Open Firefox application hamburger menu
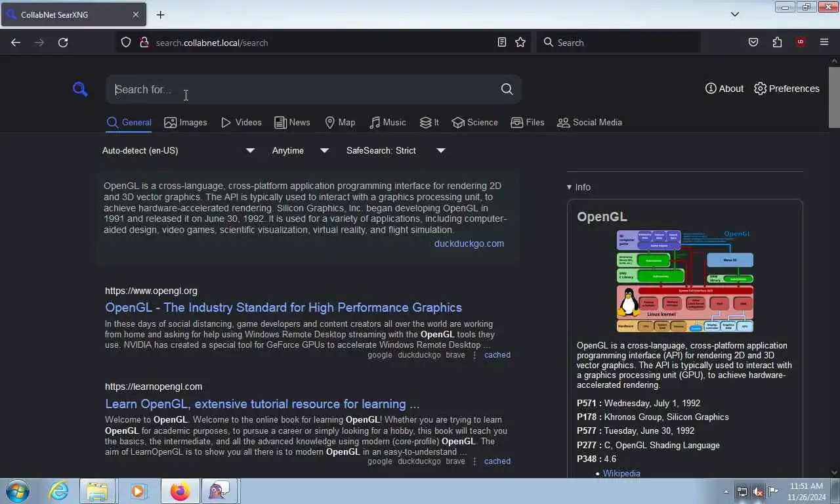The image size is (840, 504). tap(824, 42)
